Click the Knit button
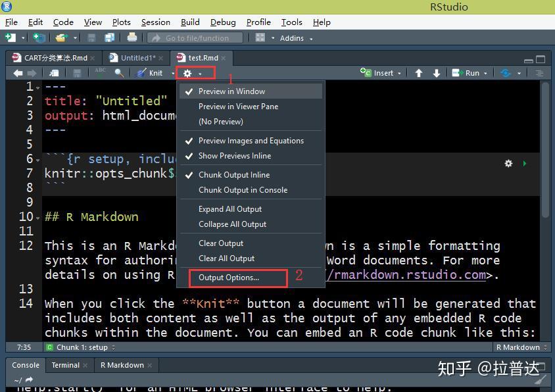 click(x=150, y=73)
